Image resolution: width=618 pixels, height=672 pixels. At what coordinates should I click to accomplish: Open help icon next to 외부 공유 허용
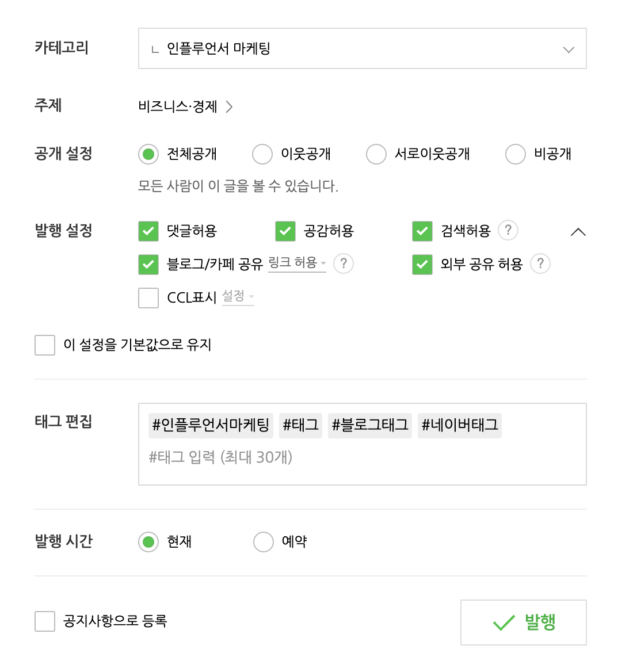(x=540, y=264)
